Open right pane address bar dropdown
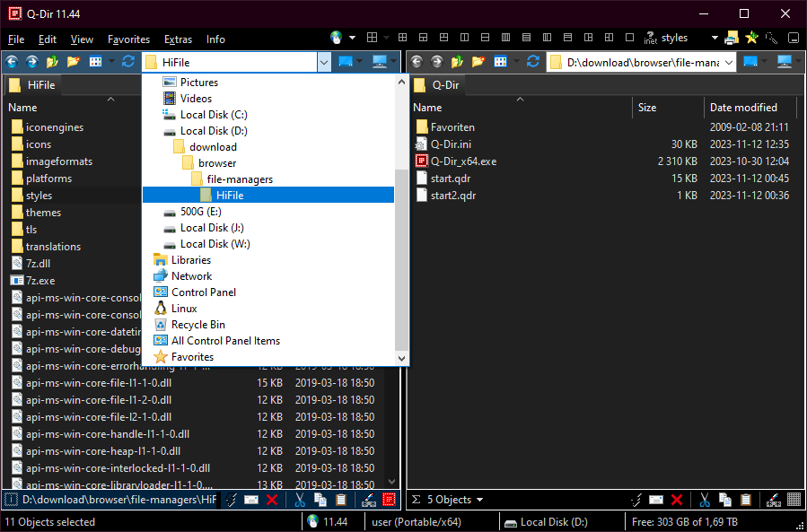 [x=727, y=62]
